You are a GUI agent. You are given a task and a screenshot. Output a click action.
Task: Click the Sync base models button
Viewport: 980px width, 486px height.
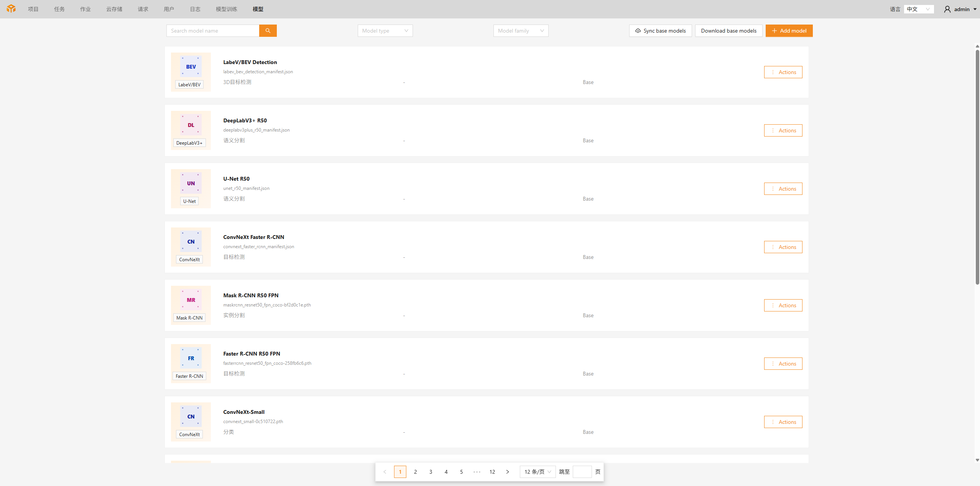(x=660, y=31)
